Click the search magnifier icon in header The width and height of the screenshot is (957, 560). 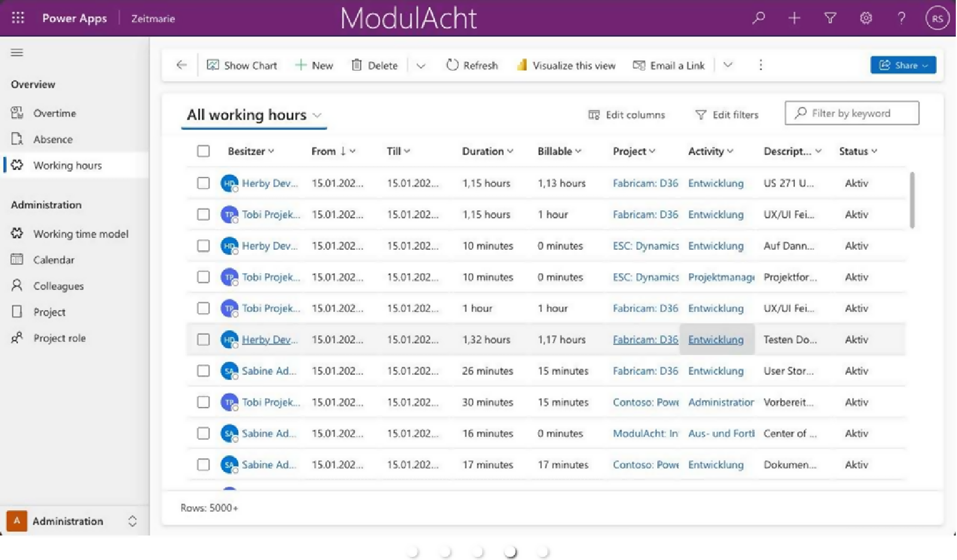click(x=758, y=18)
